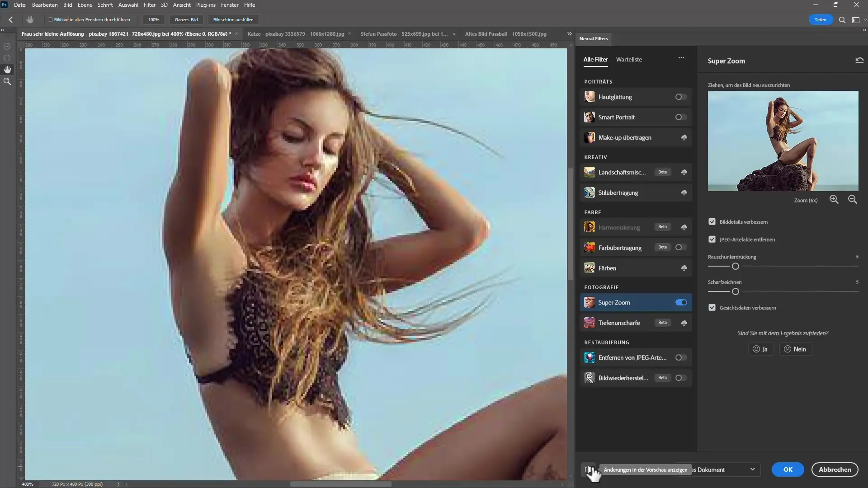
Task: Enable the Farbübertragung toggle
Action: point(681,247)
